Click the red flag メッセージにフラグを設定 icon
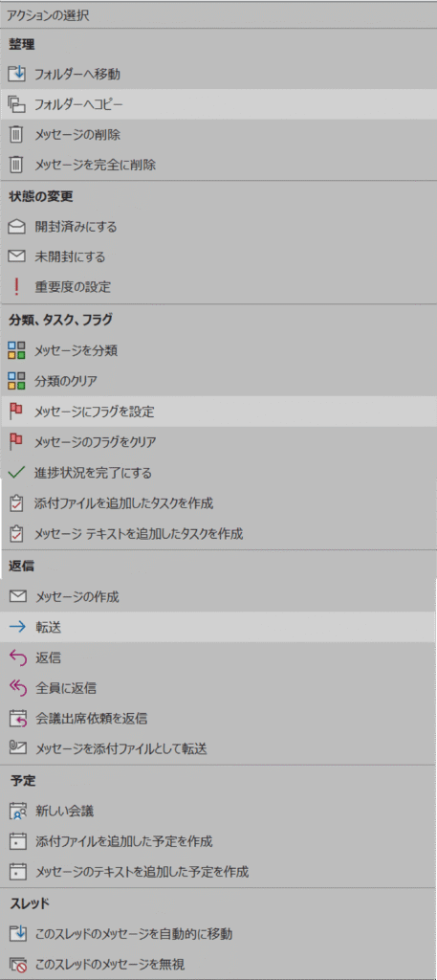 17,412
